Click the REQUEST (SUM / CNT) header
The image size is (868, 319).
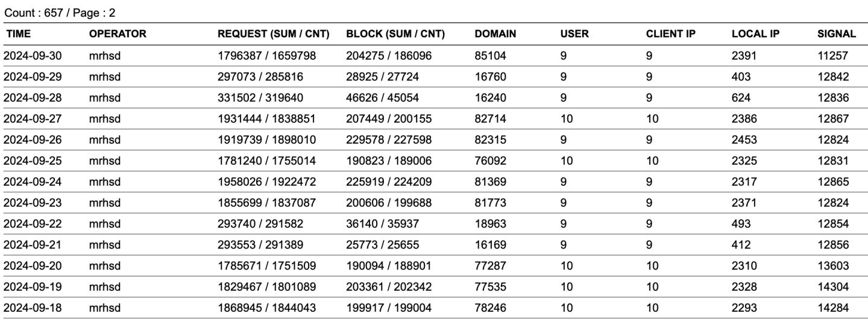click(273, 35)
